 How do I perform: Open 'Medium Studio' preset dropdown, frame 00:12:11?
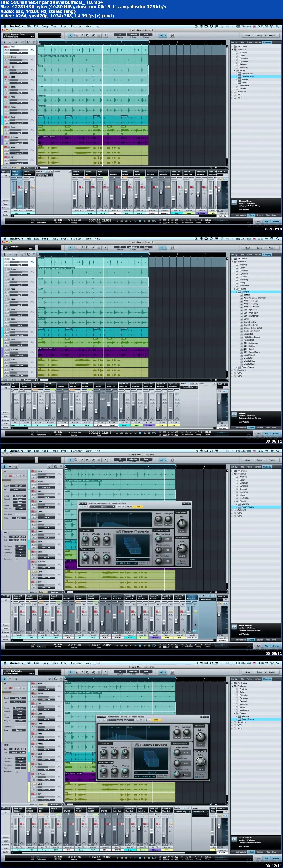[x=122, y=720]
